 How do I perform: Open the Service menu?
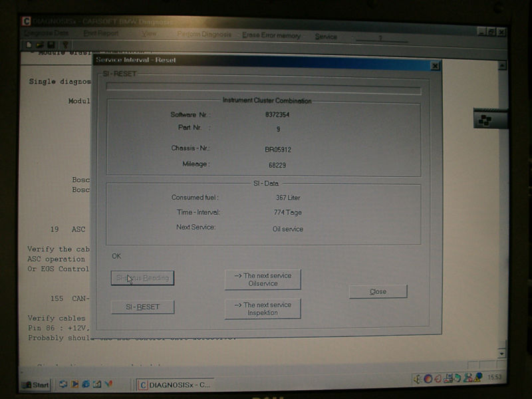(326, 37)
